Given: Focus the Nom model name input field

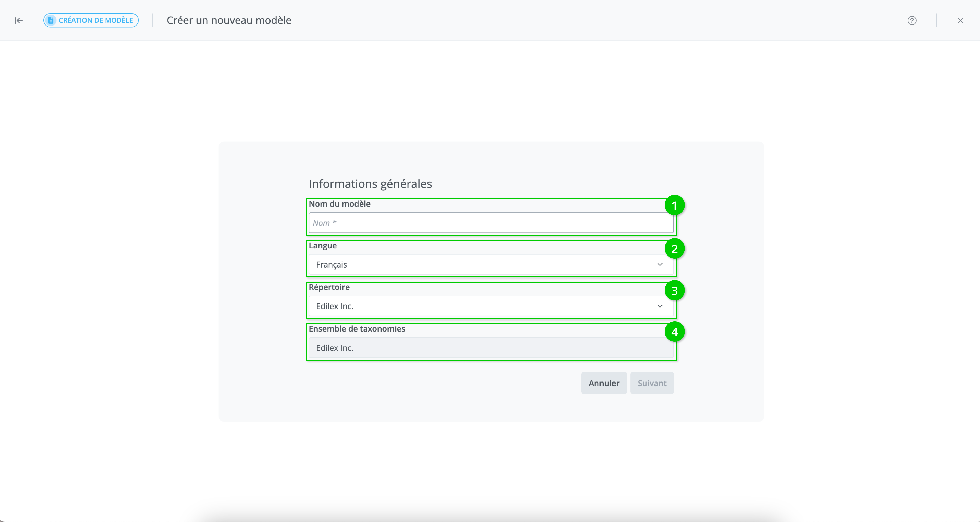Looking at the screenshot, I should [491, 223].
